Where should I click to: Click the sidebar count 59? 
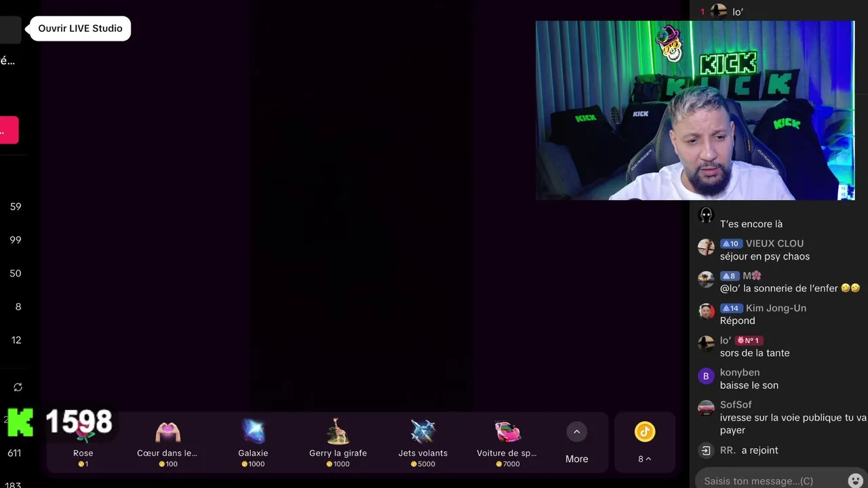(x=16, y=207)
